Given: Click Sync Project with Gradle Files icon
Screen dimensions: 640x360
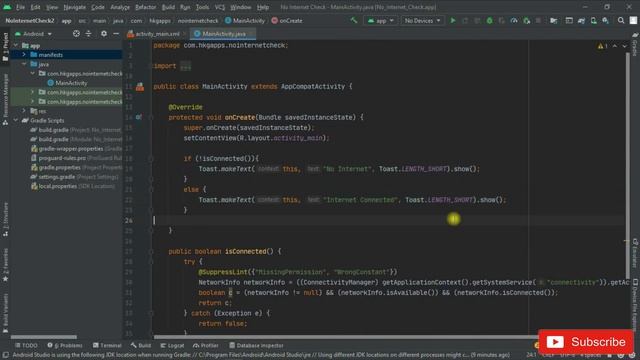Looking at the screenshot, I should [x=581, y=20].
